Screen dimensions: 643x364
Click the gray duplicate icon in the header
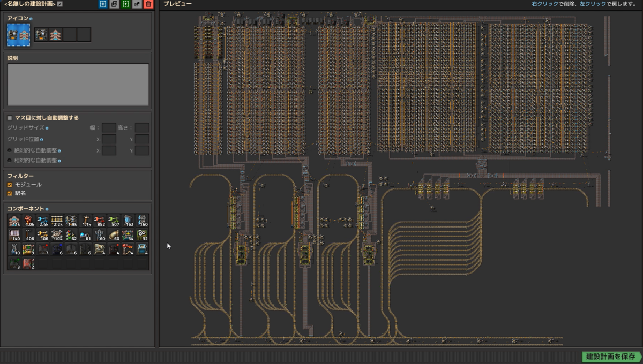[x=114, y=4]
